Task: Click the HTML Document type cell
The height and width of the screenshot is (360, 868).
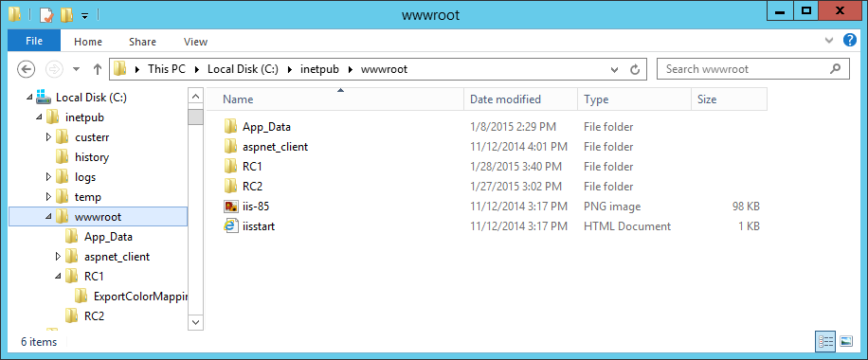Action: click(x=627, y=226)
